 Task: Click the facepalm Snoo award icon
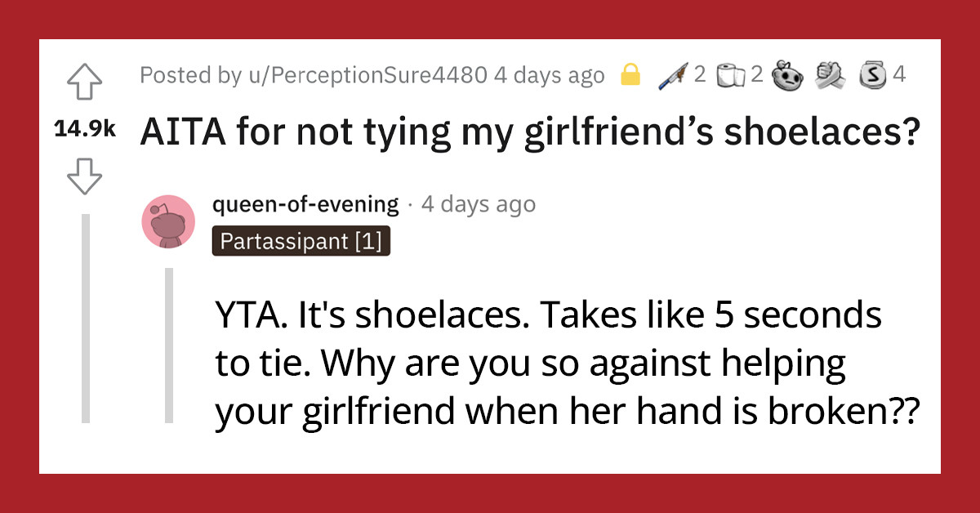click(786, 74)
